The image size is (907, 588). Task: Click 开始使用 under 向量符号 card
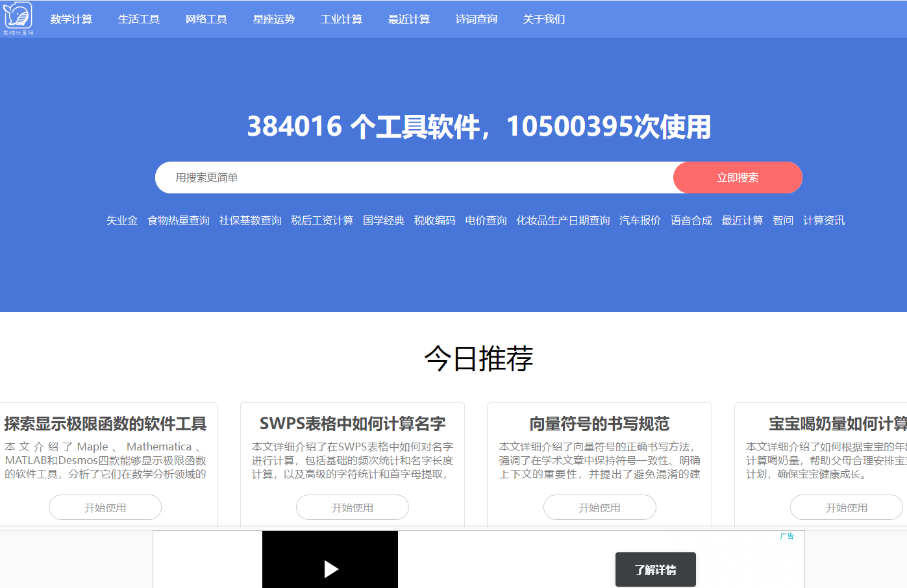[599, 508]
